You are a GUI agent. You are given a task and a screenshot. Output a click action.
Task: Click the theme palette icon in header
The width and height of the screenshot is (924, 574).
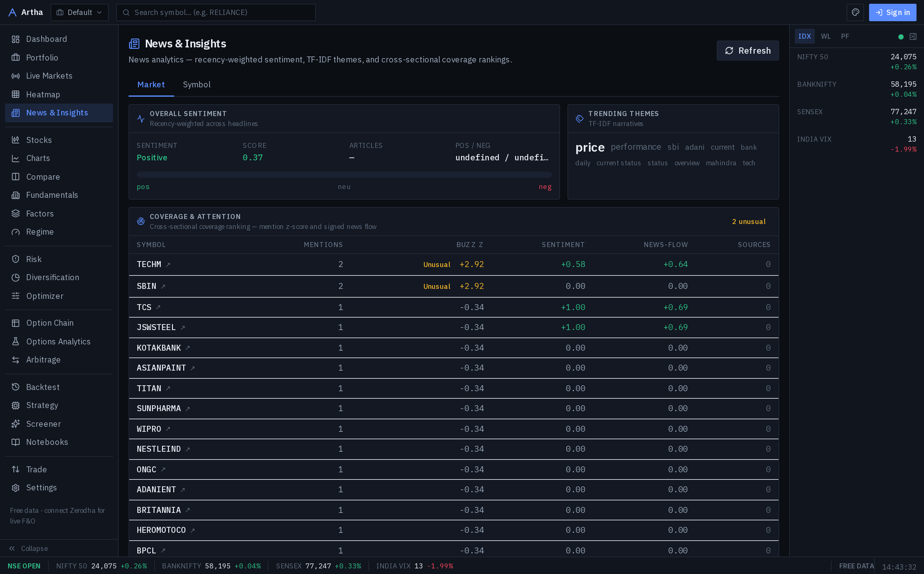[855, 12]
